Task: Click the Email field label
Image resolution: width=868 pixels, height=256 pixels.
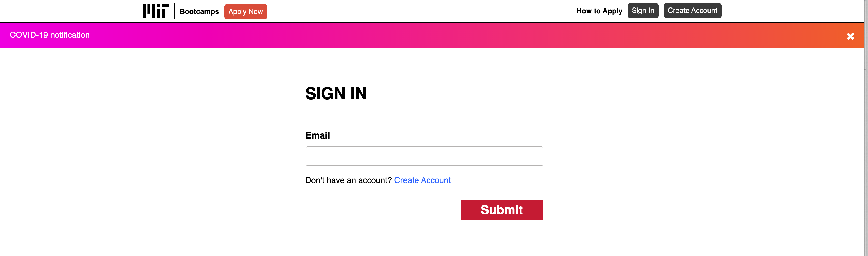Action: (317, 135)
